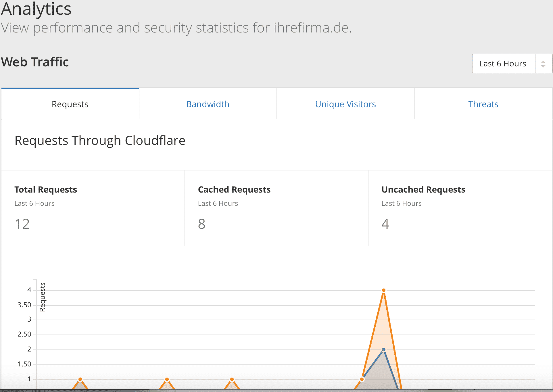Click the Cached Requests value 8
This screenshot has height=392, width=553.
[201, 224]
